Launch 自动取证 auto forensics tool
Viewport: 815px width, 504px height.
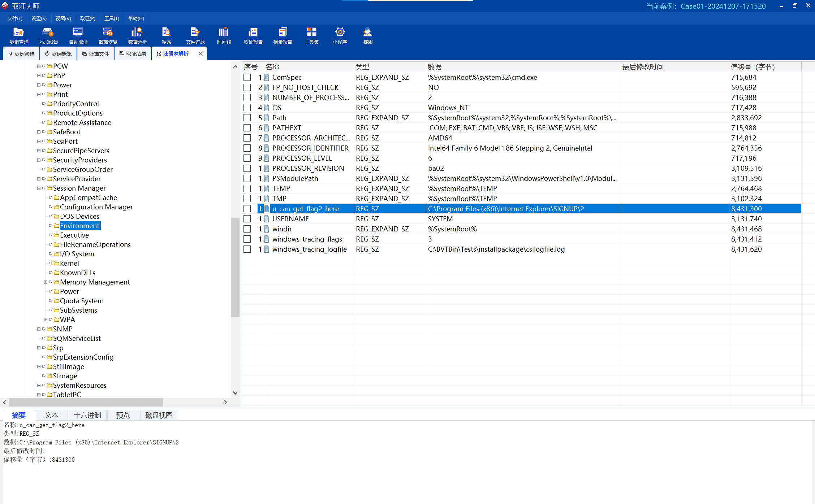78,36
